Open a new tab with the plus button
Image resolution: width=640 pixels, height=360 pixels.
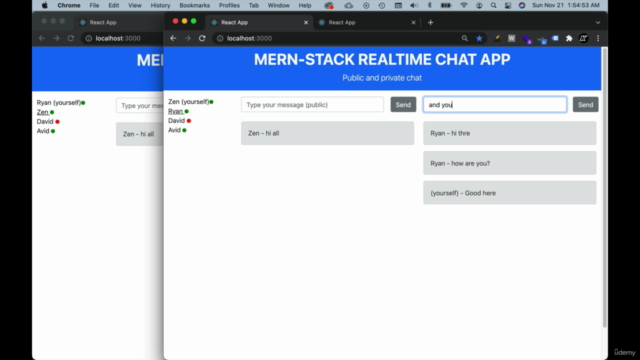(430, 22)
